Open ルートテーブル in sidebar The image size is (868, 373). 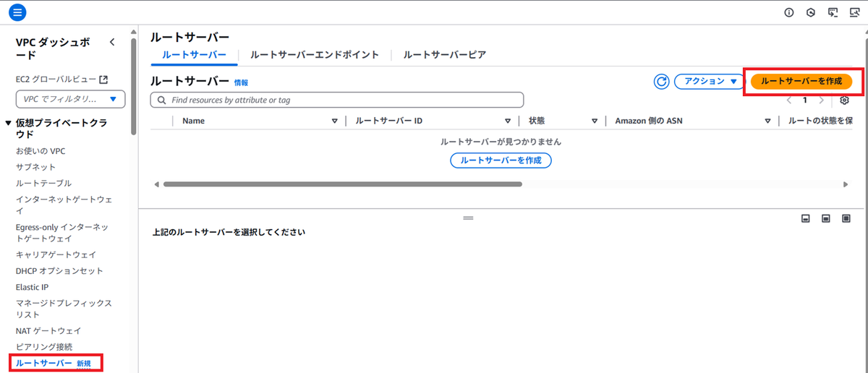(x=43, y=183)
